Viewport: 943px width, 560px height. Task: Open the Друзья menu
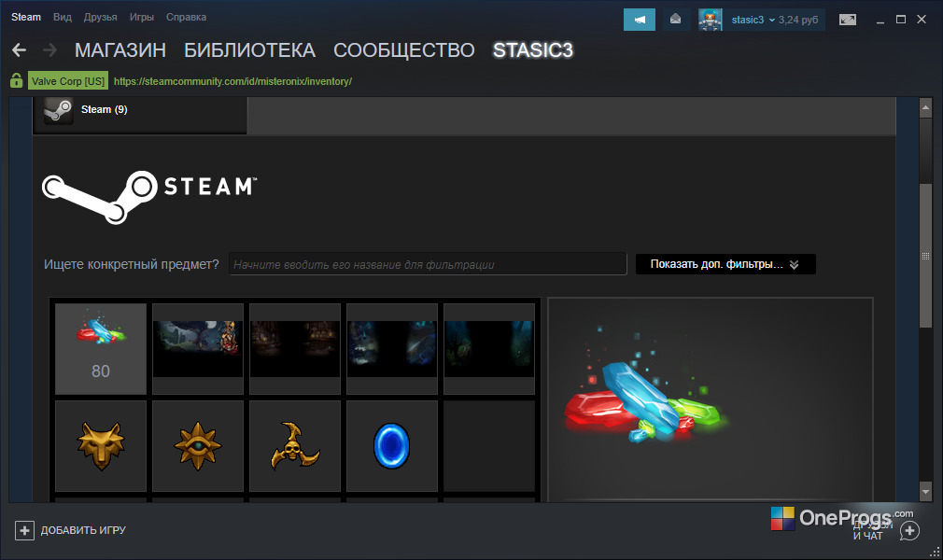(x=101, y=18)
